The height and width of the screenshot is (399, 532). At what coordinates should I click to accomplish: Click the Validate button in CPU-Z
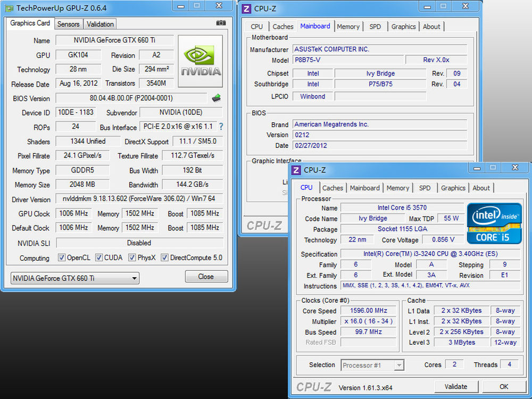pos(456,386)
